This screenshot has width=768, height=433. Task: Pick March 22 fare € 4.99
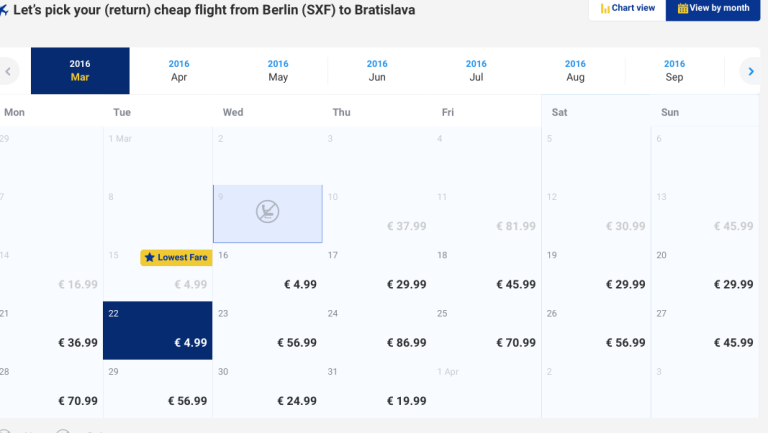pyautogui.click(x=158, y=331)
